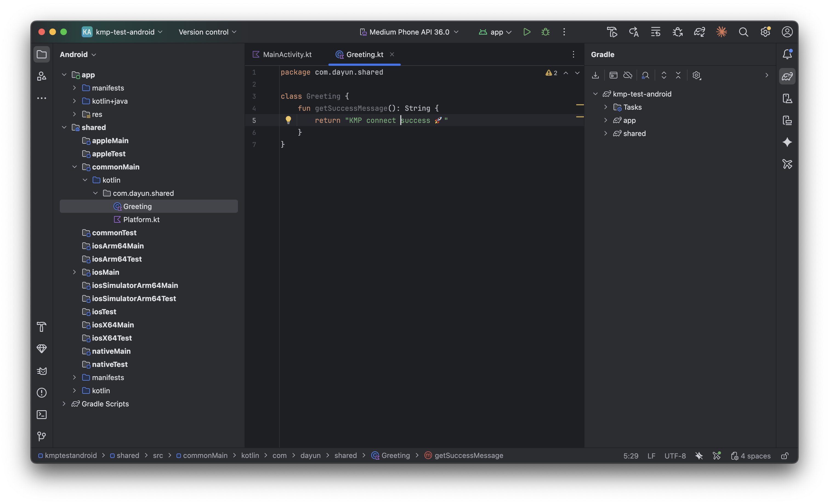Toggle Gradle tool window sidebar button

[x=787, y=77]
